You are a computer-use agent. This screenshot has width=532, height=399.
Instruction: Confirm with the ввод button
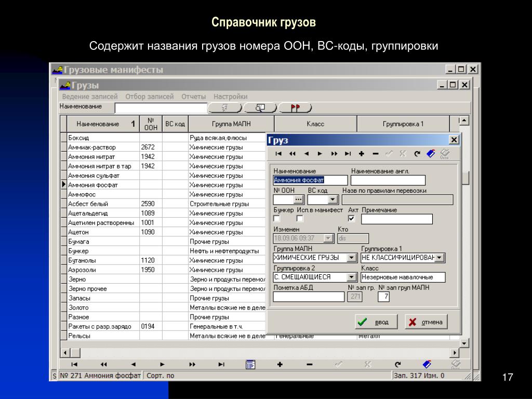point(376,322)
